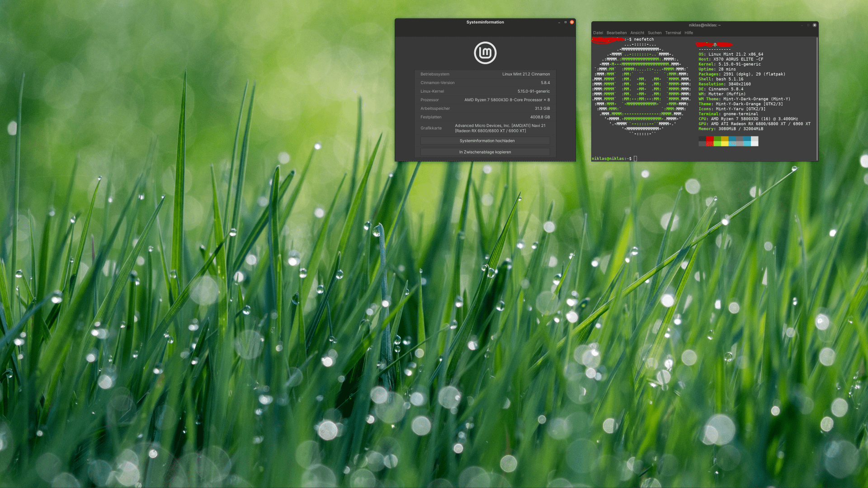Viewport: 868px width, 488px height.
Task: Click the Systeminformation window title bar
Action: tap(485, 22)
